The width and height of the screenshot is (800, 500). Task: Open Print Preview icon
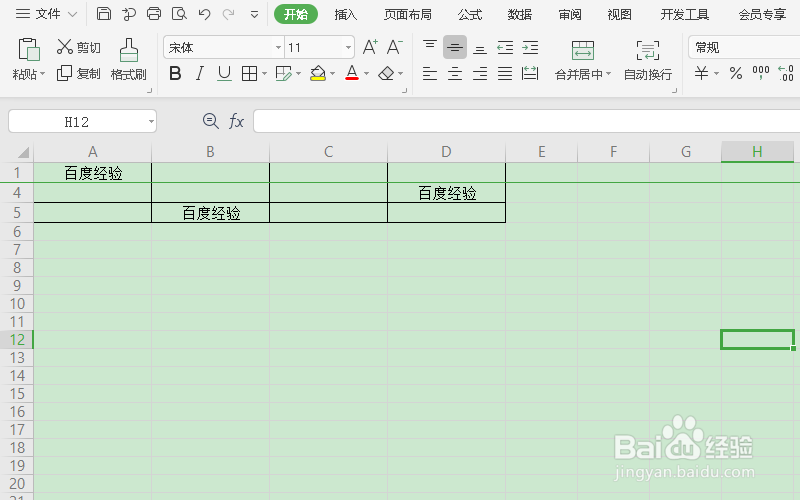point(179,14)
